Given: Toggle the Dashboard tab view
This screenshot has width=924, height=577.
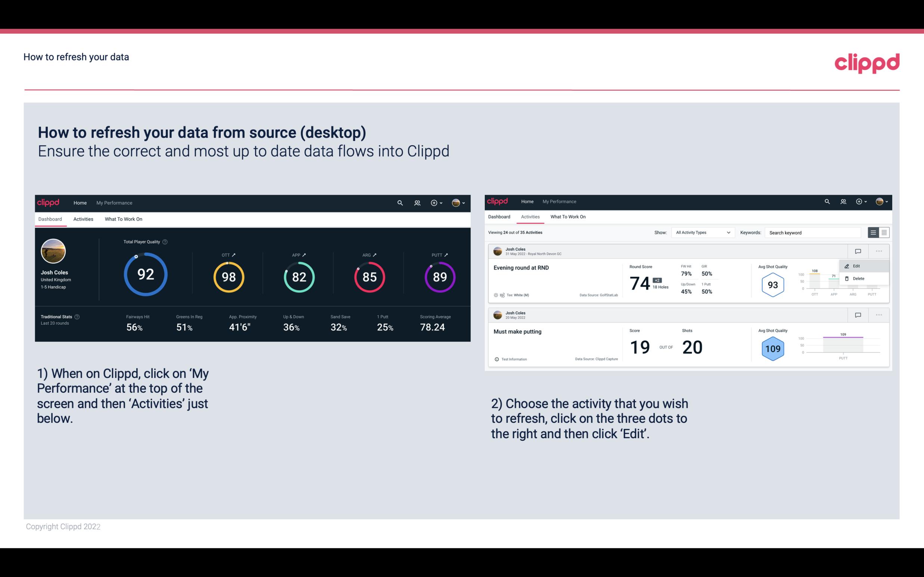Looking at the screenshot, I should point(50,218).
